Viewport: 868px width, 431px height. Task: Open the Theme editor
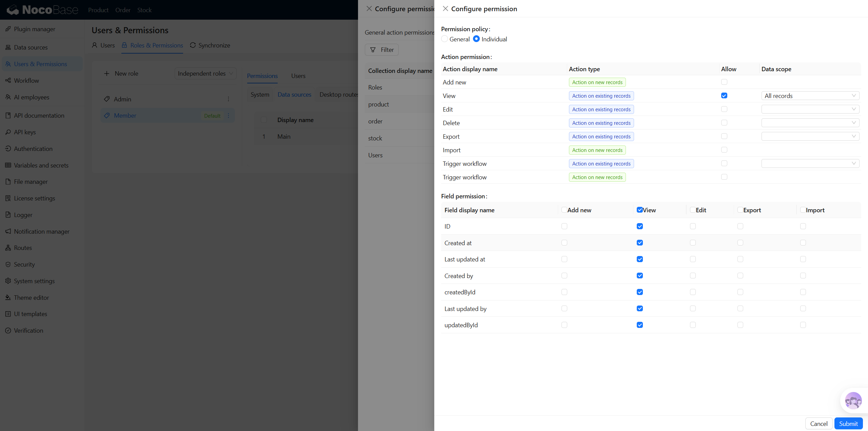32,297
